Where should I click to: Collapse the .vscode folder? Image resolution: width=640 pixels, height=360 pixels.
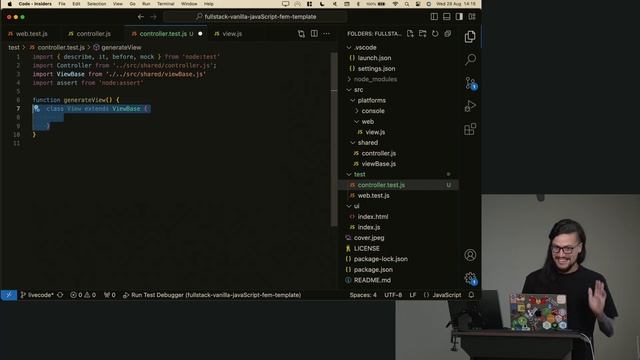[349, 47]
